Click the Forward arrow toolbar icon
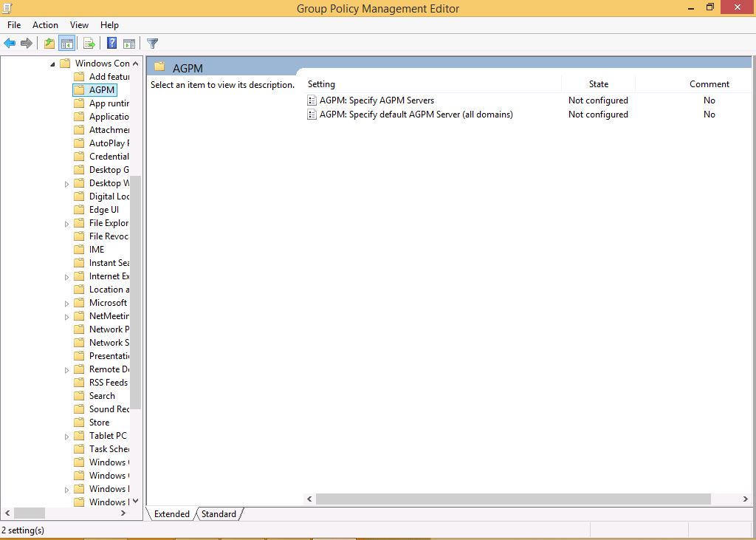 [27, 44]
